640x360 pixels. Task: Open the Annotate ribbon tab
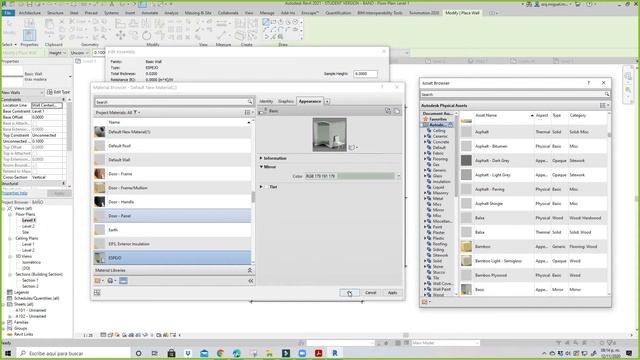149,13
